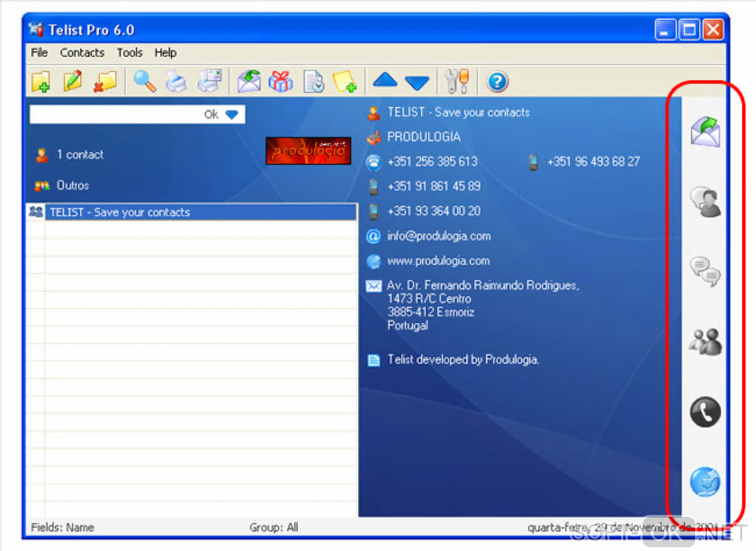Image resolution: width=756 pixels, height=551 pixels.
Task: Open the File menu
Action: pos(39,53)
